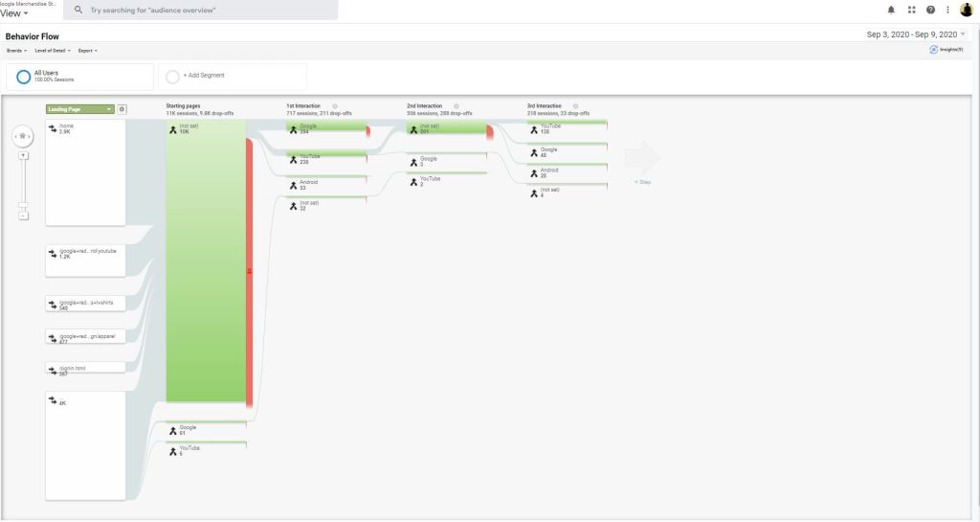Open the View selector dropdown
Viewport: 980px width, 522px height.
click(x=14, y=13)
